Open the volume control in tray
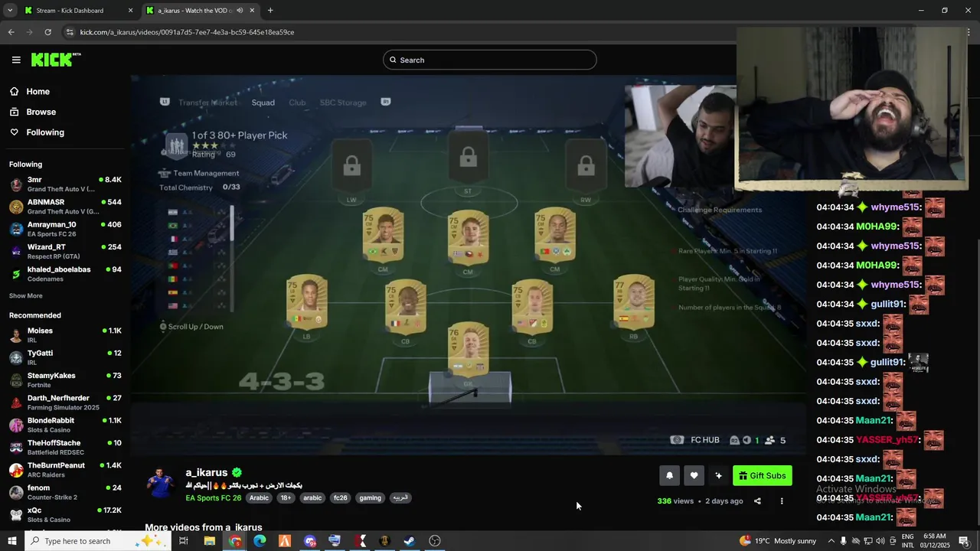Screen dimensions: 980x551 (x=880, y=541)
